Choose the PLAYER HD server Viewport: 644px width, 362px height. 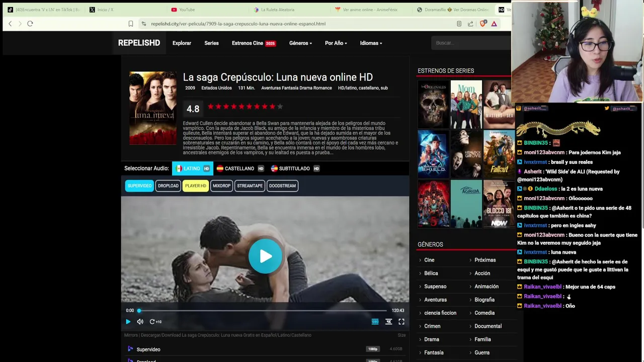tap(195, 186)
